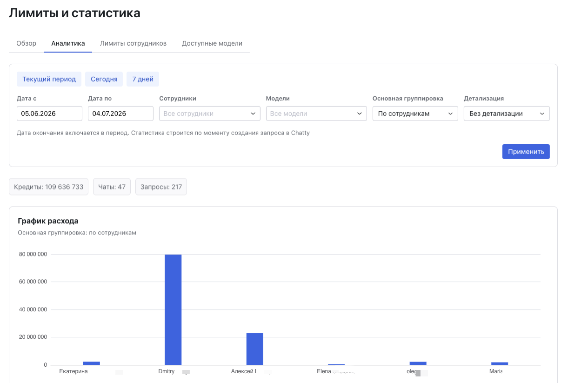Click the Запросы: 217 badge
Viewport: 588px width, 383px height.
tap(161, 187)
